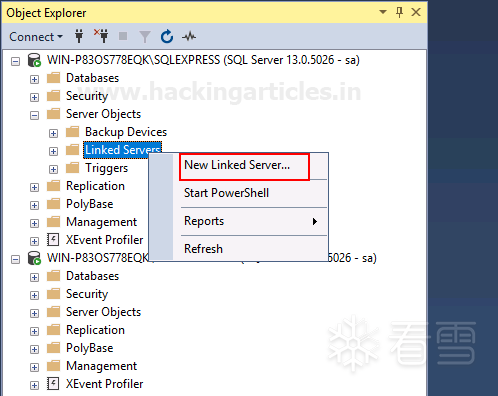Click the first server's database icon

click(x=34, y=60)
